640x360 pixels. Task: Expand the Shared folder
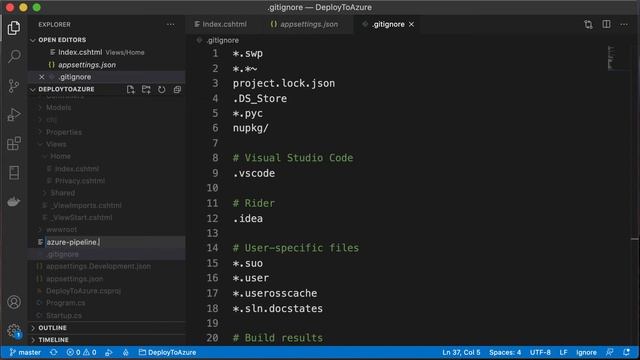[62, 193]
